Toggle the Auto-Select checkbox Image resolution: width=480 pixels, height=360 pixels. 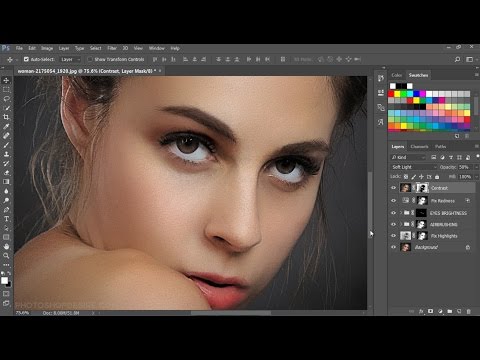click(x=26, y=59)
